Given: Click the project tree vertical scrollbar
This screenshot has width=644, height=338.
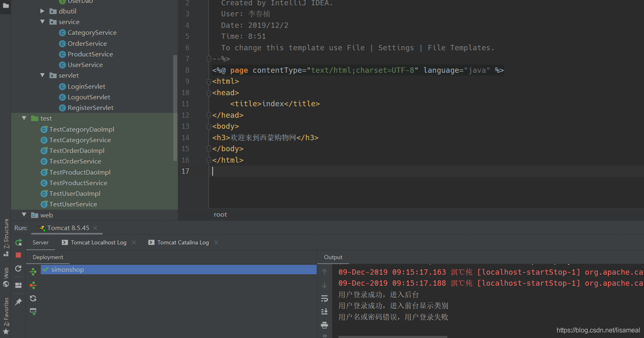Looking at the screenshot, I should click(x=175, y=108).
